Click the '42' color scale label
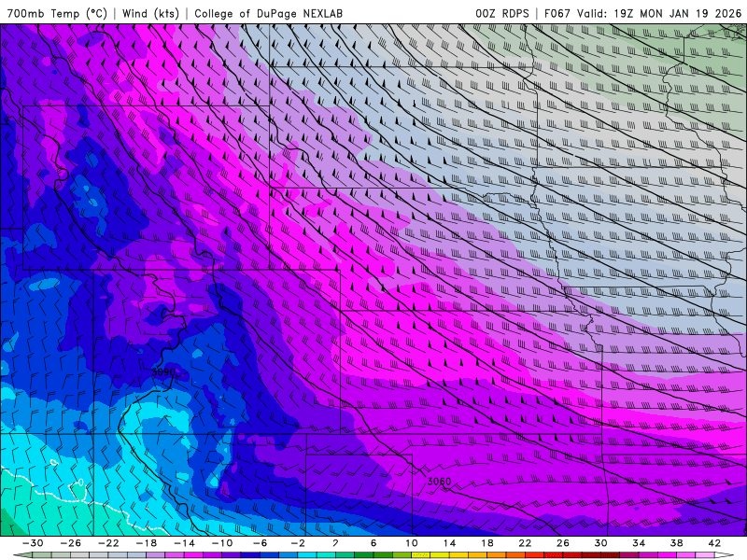The height and width of the screenshot is (560, 747). coord(714,543)
